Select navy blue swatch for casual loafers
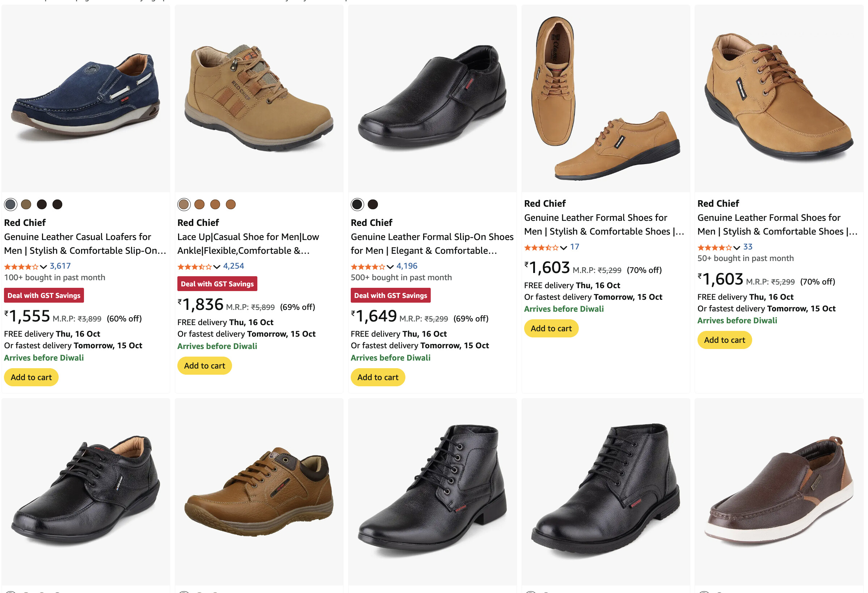868x593 pixels. (11, 205)
